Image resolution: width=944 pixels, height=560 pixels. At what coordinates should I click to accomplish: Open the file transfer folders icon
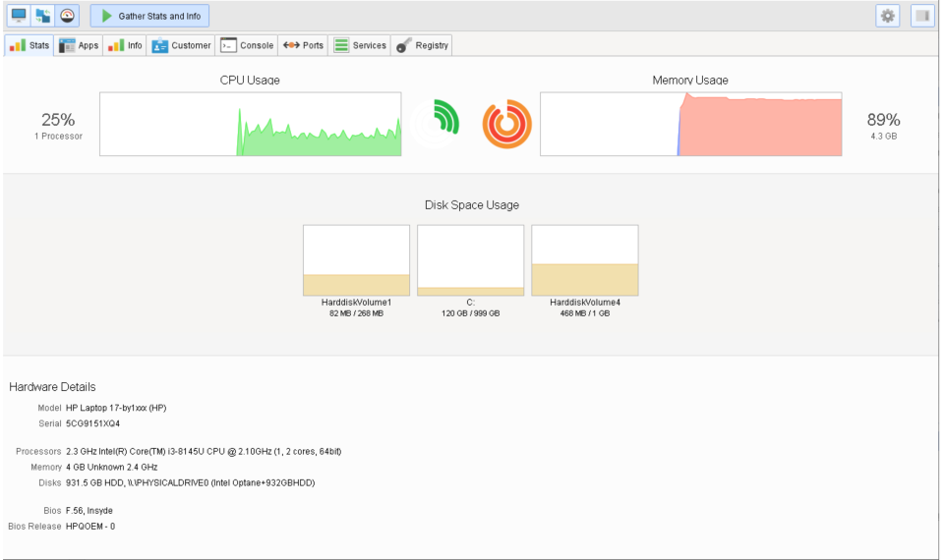(x=42, y=16)
